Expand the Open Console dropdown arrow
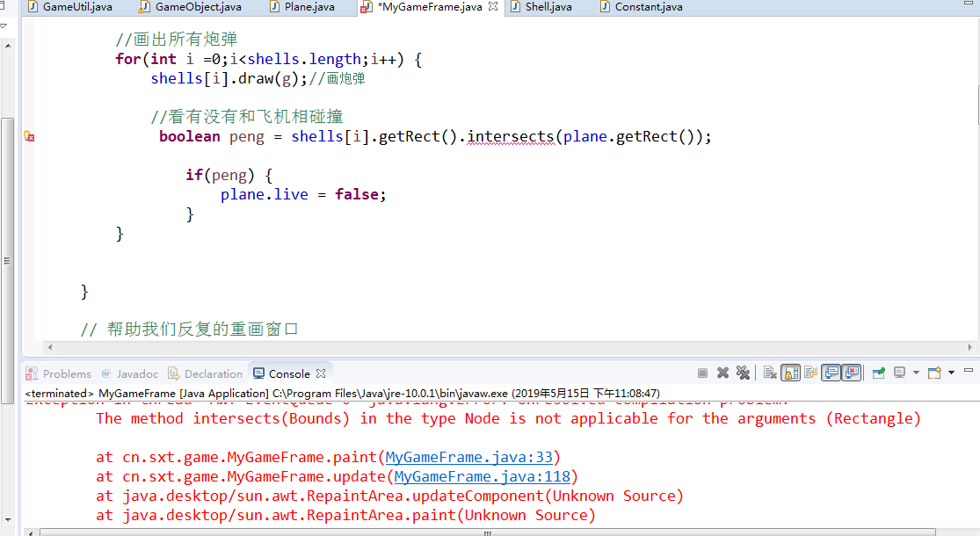This screenshot has width=980, height=536. click(951, 373)
